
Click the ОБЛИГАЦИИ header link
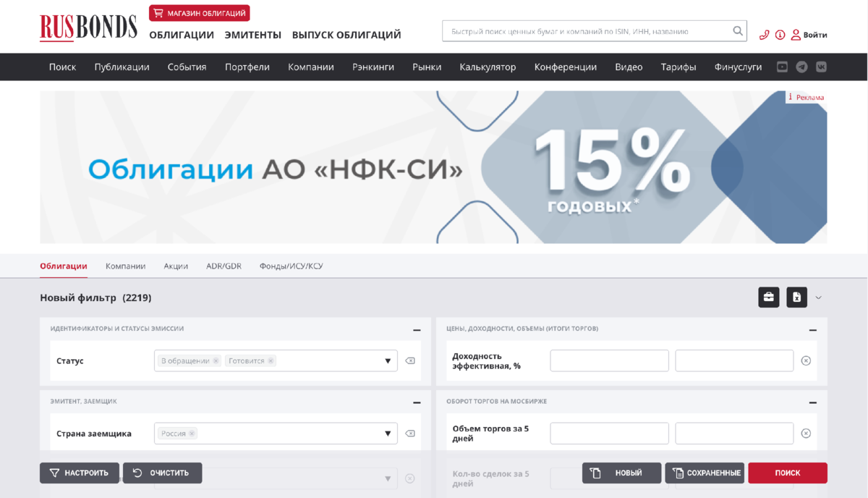tap(182, 35)
